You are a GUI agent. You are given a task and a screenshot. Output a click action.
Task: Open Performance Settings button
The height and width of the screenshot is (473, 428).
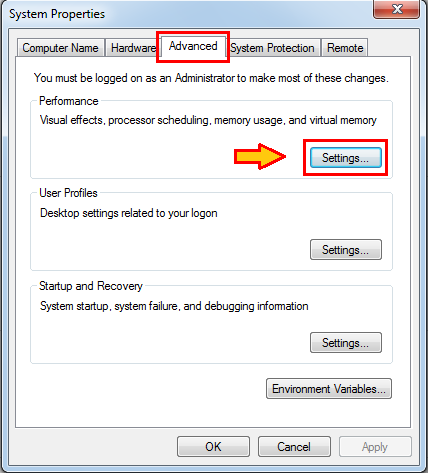click(x=346, y=158)
